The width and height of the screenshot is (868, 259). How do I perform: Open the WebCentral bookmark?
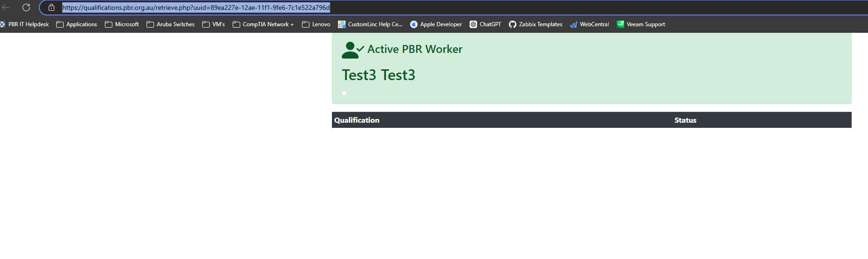pos(589,24)
